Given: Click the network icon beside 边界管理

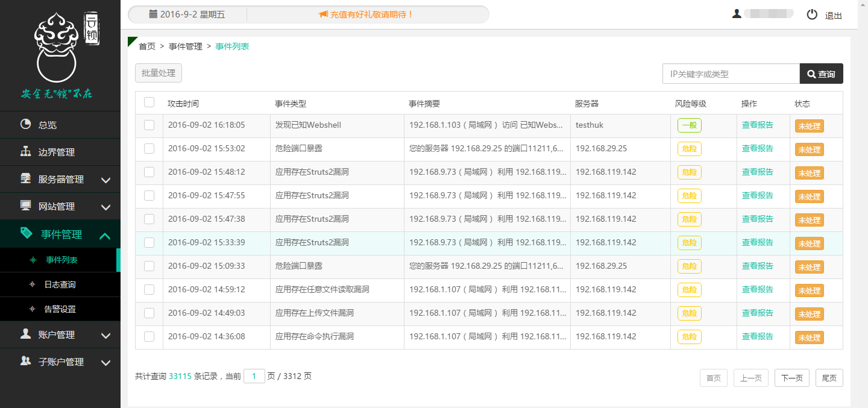Looking at the screenshot, I should (25, 152).
